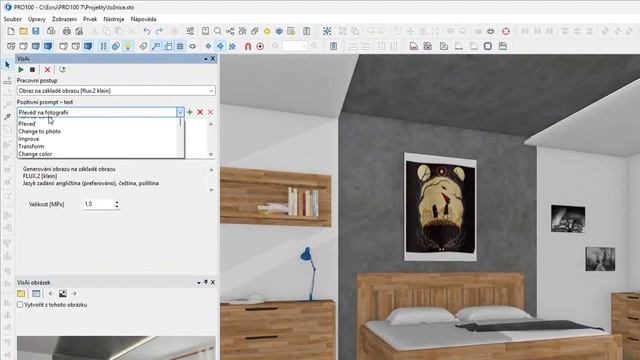Click the Velikost [MPx] value field

98,204
